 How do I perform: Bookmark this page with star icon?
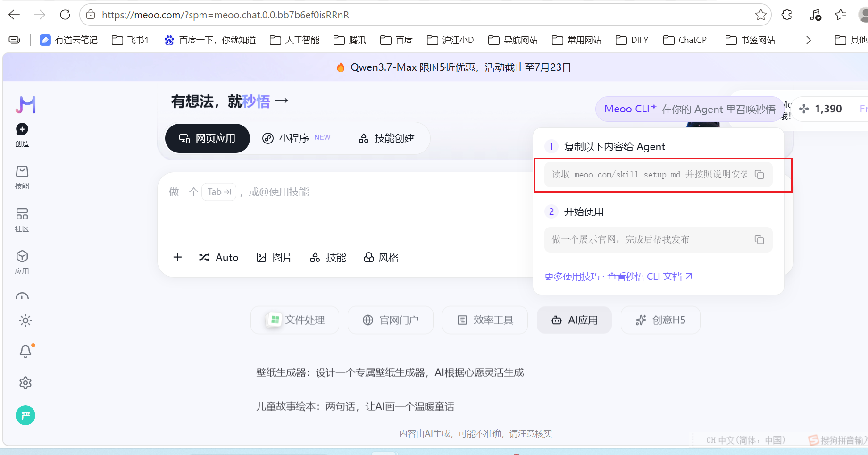point(760,15)
